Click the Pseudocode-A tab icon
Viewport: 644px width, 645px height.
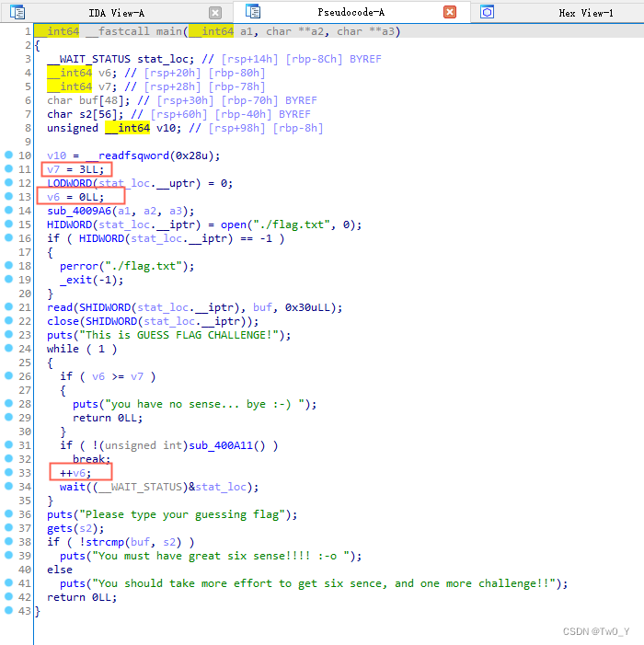pyautogui.click(x=252, y=12)
